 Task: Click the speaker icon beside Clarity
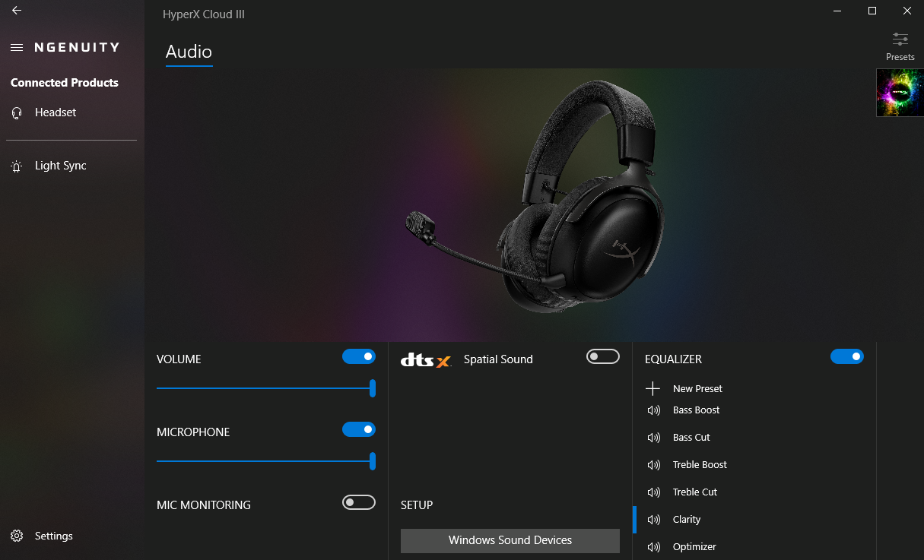[653, 520]
